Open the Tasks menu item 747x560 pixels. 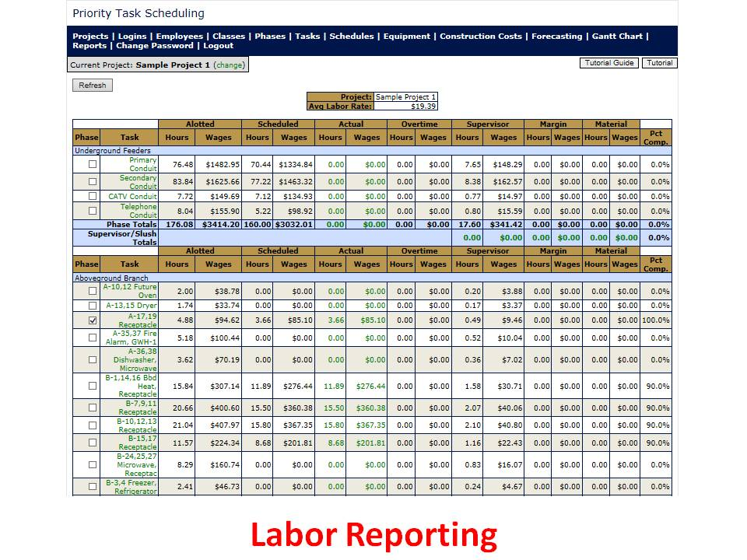tap(307, 37)
